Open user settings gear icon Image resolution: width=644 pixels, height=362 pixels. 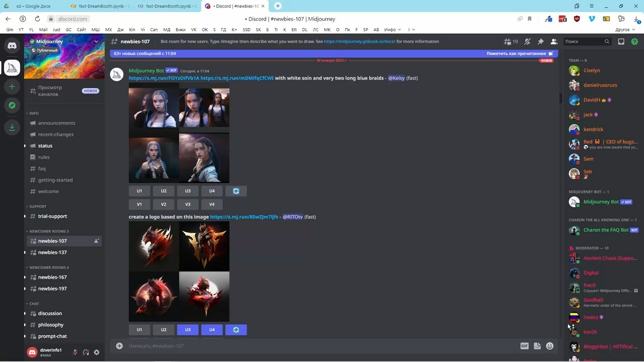[97, 352]
